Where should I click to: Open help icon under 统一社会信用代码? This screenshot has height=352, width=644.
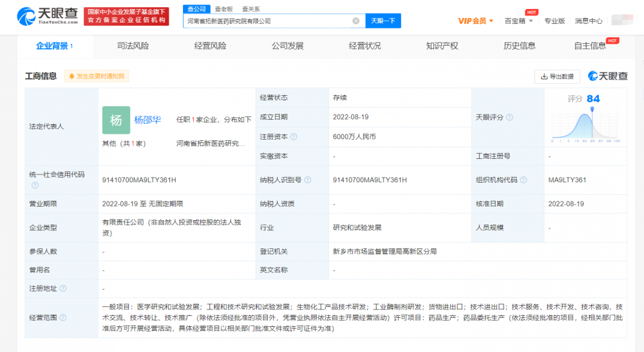coord(35,185)
